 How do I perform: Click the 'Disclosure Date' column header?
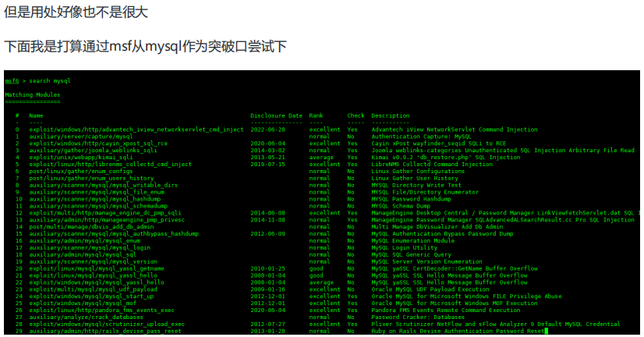(x=277, y=116)
